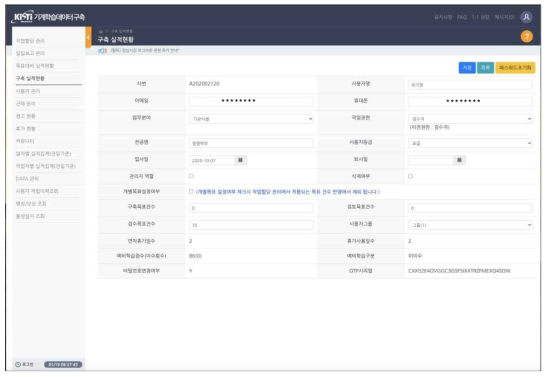Click the employee number A202002120

pyautogui.click(x=204, y=84)
